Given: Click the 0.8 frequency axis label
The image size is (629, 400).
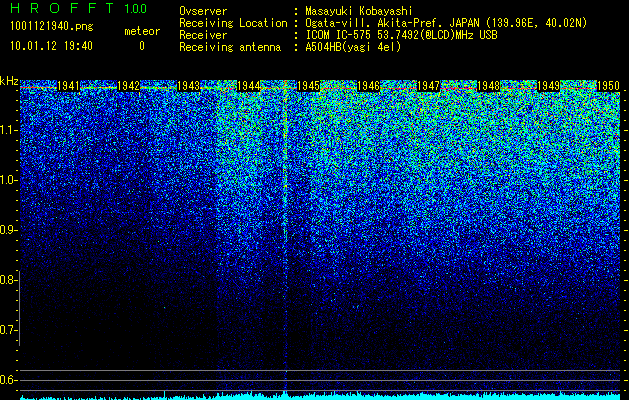Looking at the screenshot, I should click(x=9, y=280).
